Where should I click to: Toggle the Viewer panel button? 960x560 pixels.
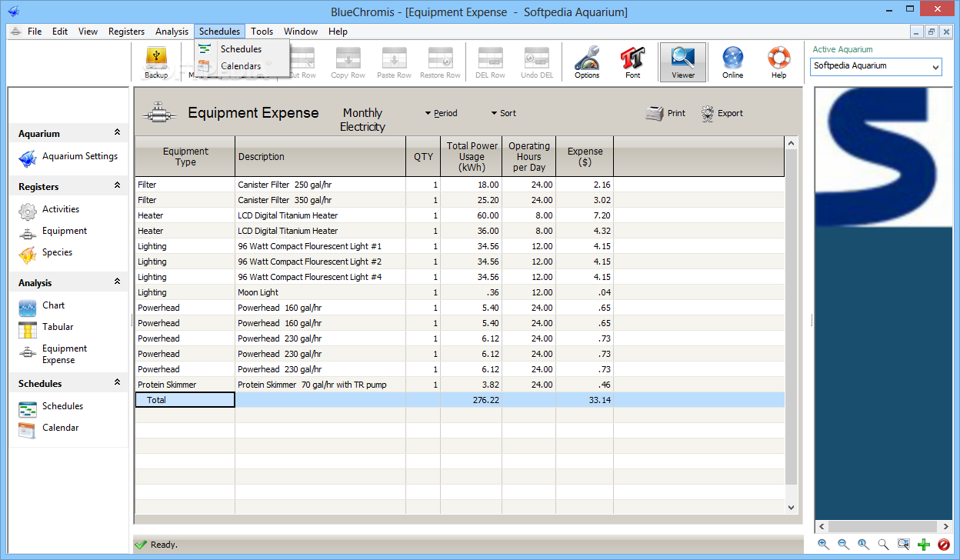coord(682,62)
